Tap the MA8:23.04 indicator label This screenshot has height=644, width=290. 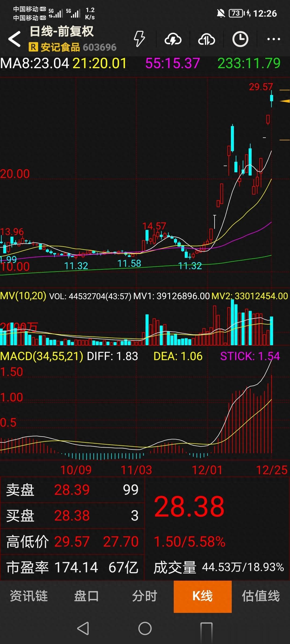(35, 64)
